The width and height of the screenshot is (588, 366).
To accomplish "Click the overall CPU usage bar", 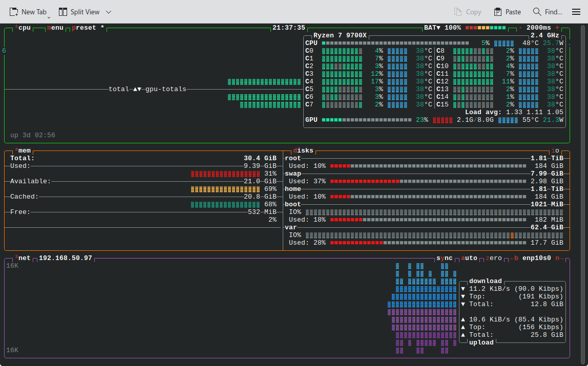I will pos(395,43).
